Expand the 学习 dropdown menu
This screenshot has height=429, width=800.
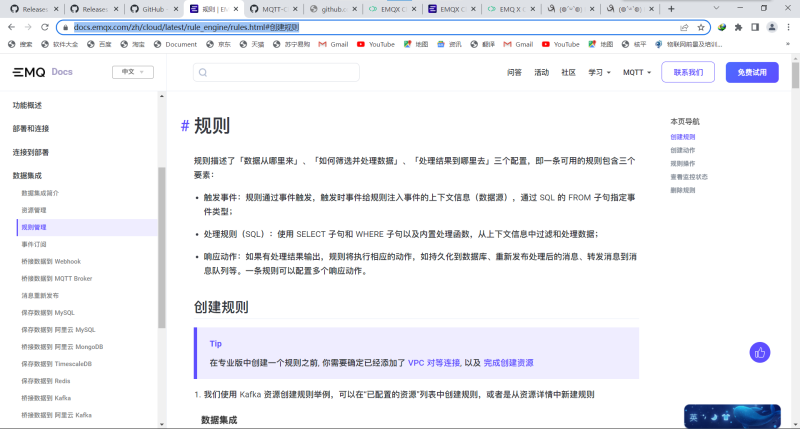click(x=599, y=73)
